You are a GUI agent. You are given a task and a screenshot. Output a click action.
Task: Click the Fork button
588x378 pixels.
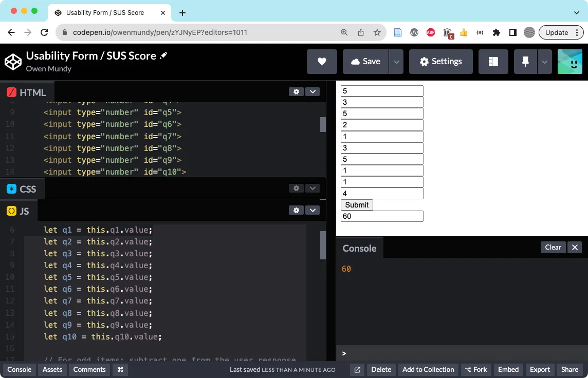475,369
